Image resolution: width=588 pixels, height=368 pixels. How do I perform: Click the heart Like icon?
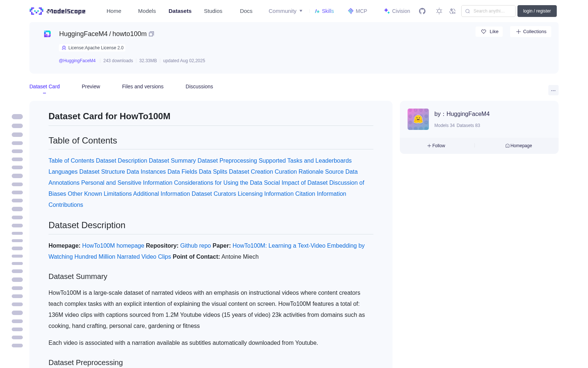(484, 32)
